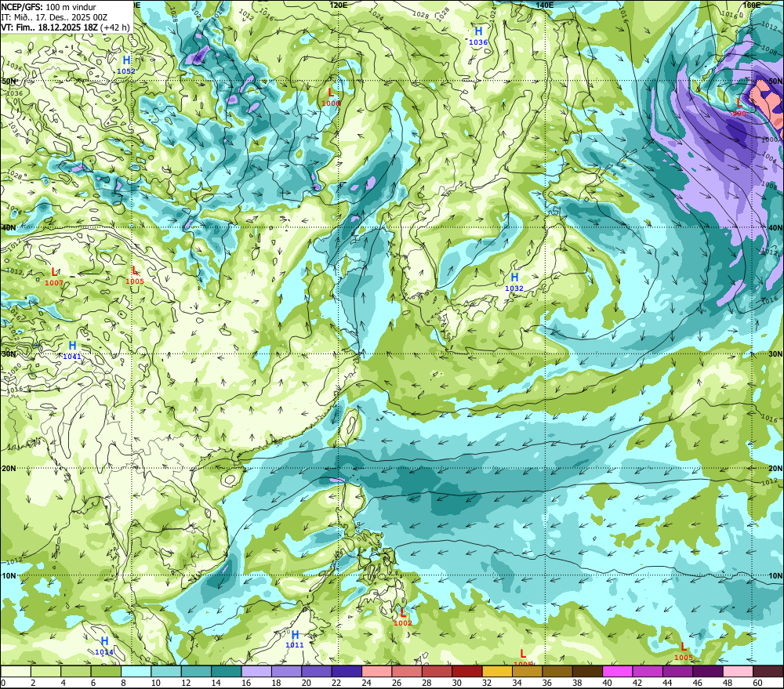The image size is (784, 689).
Task: Pick the lavender 16–18 legend swatch
Action: (256, 671)
